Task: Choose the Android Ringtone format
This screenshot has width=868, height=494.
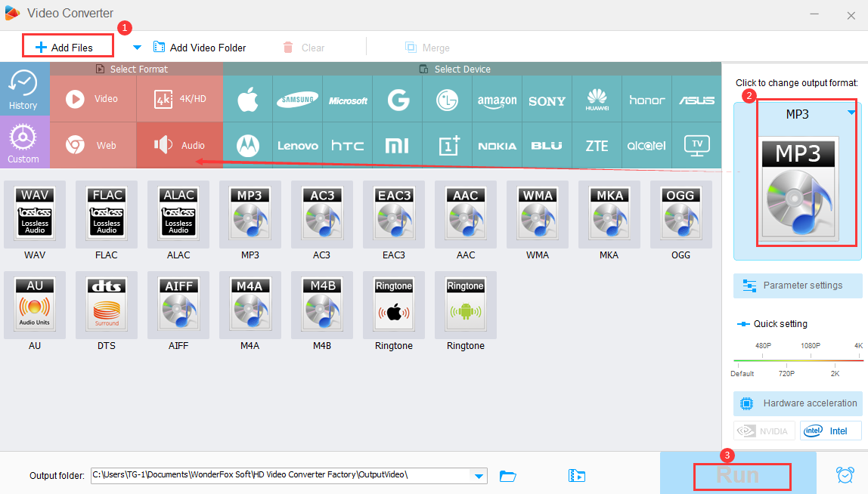Action: tap(466, 305)
